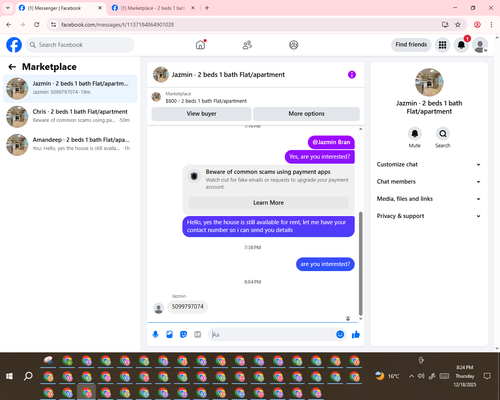Go back in browser history
Image resolution: width=500 pixels, height=400 pixels.
click(x=9, y=24)
